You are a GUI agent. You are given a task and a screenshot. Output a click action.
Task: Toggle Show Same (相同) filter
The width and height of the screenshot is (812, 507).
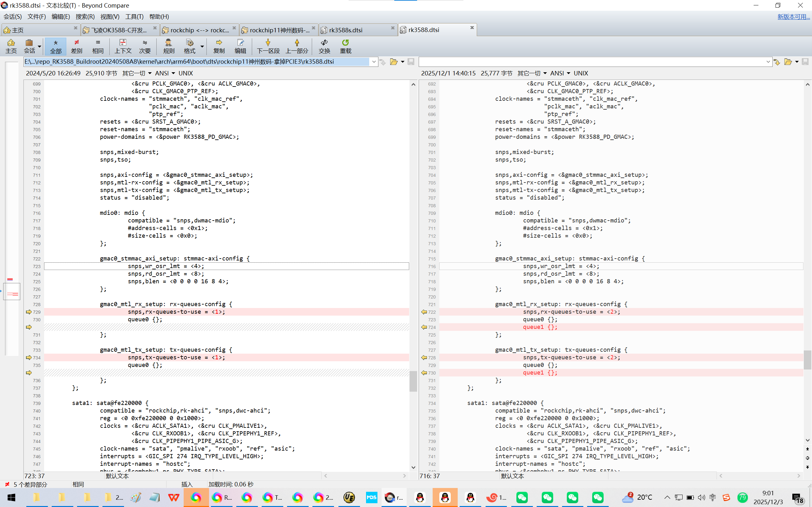98,46
